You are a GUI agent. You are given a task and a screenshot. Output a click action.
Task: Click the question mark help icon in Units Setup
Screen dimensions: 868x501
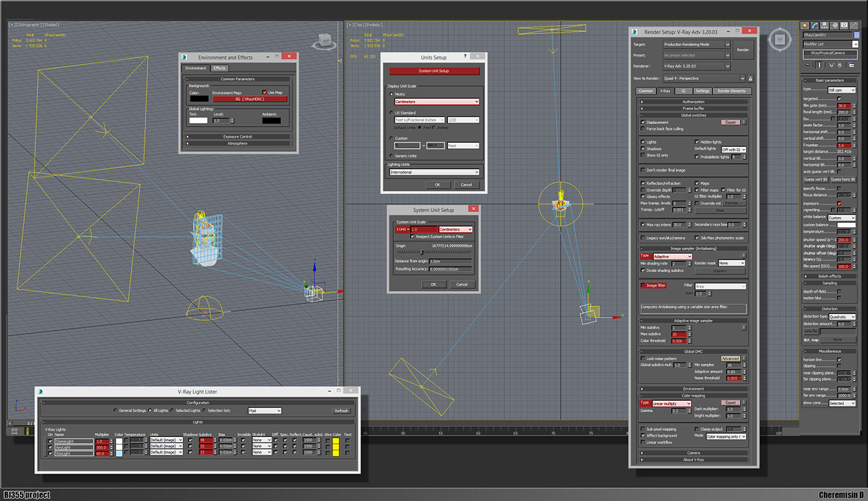[x=465, y=56]
